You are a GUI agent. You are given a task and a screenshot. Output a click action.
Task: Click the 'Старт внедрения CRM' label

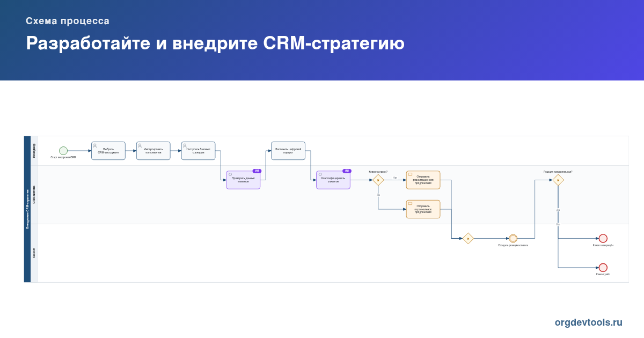(63, 158)
